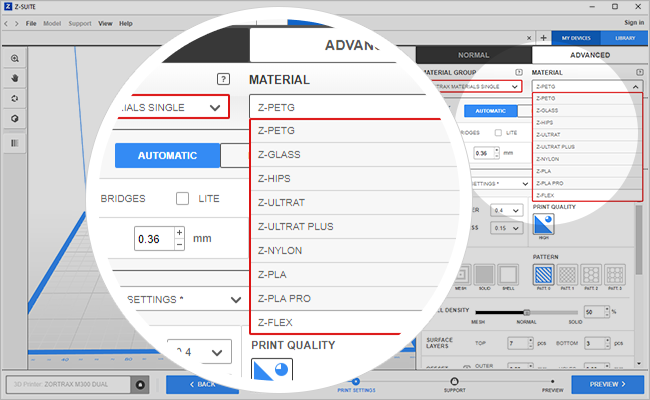
Task: Click the scroll down arrow of settings panel
Action: 639,364
